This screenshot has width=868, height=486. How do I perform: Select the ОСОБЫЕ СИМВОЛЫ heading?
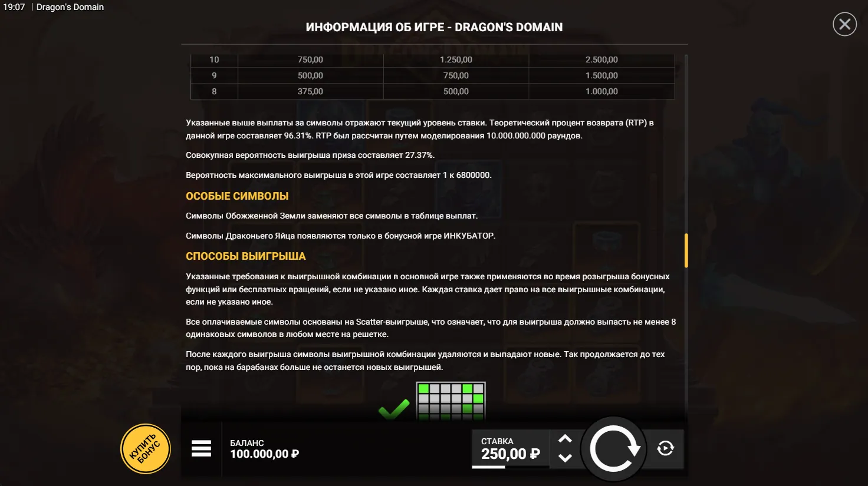tap(237, 196)
